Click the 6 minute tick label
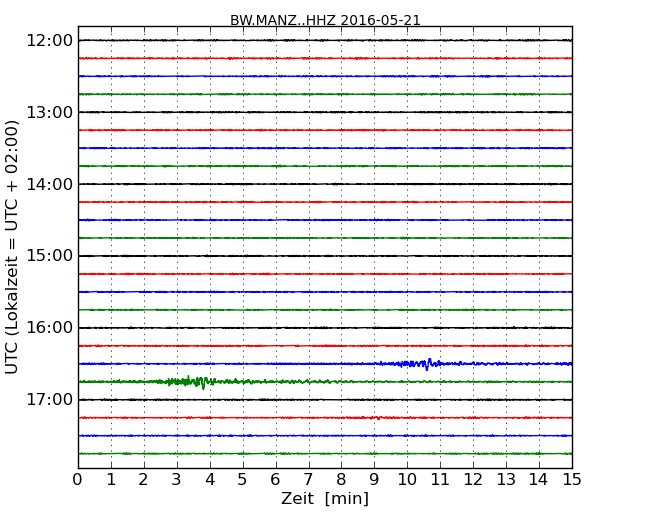This screenshot has height=520, width=650. pyautogui.click(x=276, y=480)
